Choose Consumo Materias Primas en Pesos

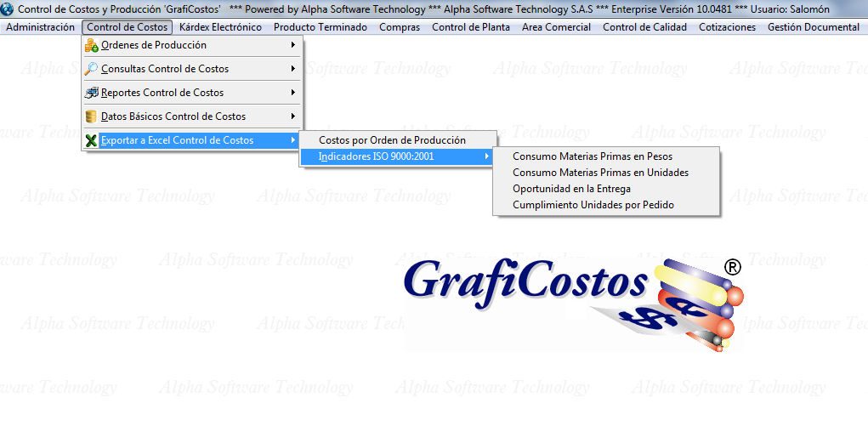pos(593,156)
